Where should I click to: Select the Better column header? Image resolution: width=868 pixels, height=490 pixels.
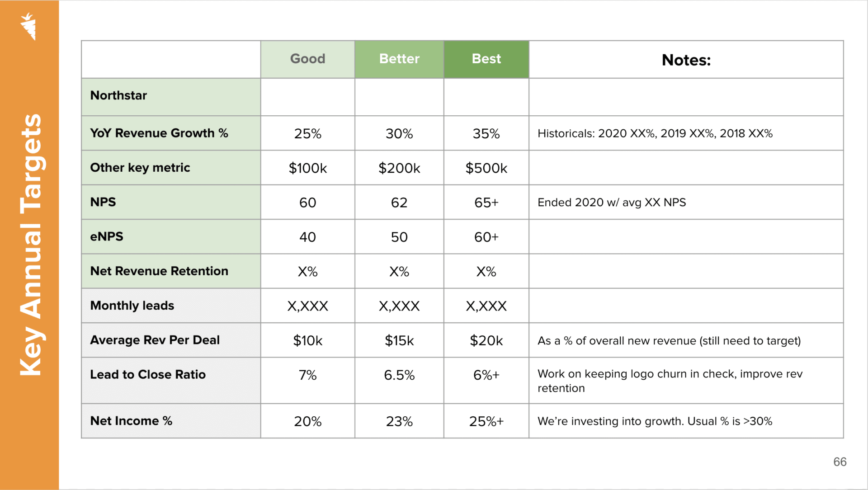[x=399, y=59]
